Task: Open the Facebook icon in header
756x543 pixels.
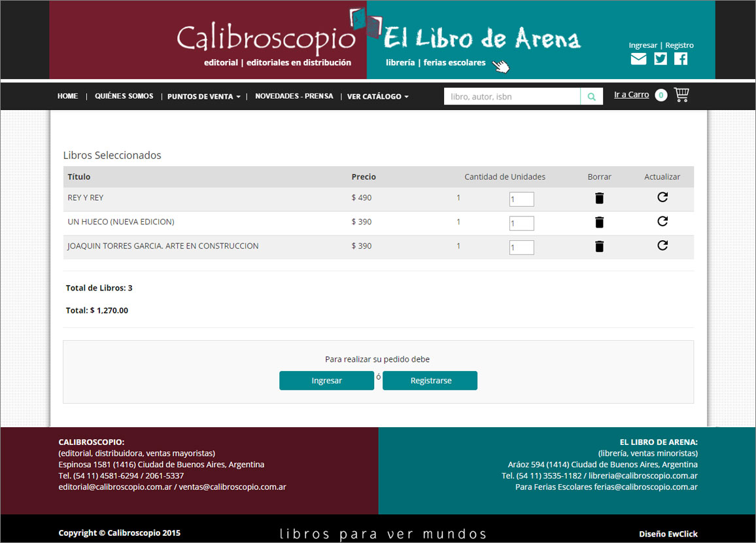Action: coord(681,59)
